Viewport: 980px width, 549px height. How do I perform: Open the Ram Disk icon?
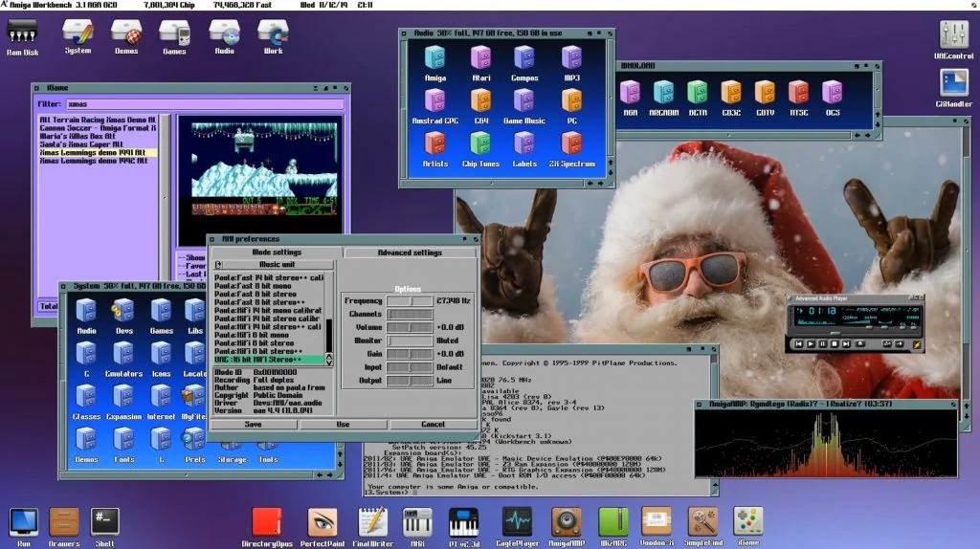point(23,37)
